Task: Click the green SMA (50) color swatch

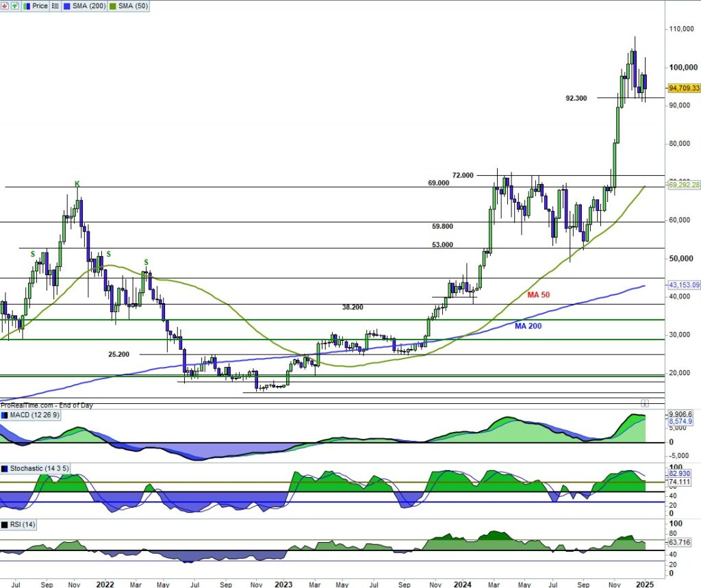Action: 112,5
